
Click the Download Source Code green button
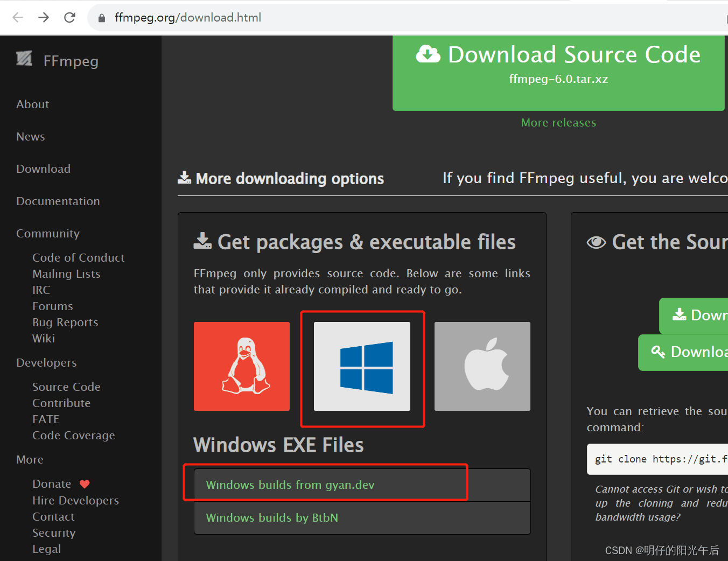[x=558, y=73]
